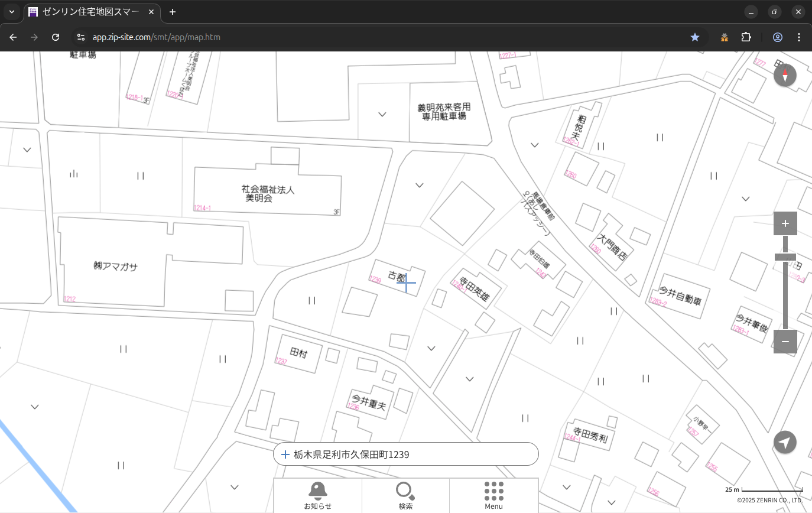This screenshot has width=812, height=513.
Task: Open a new browser tab
Action: click(173, 12)
